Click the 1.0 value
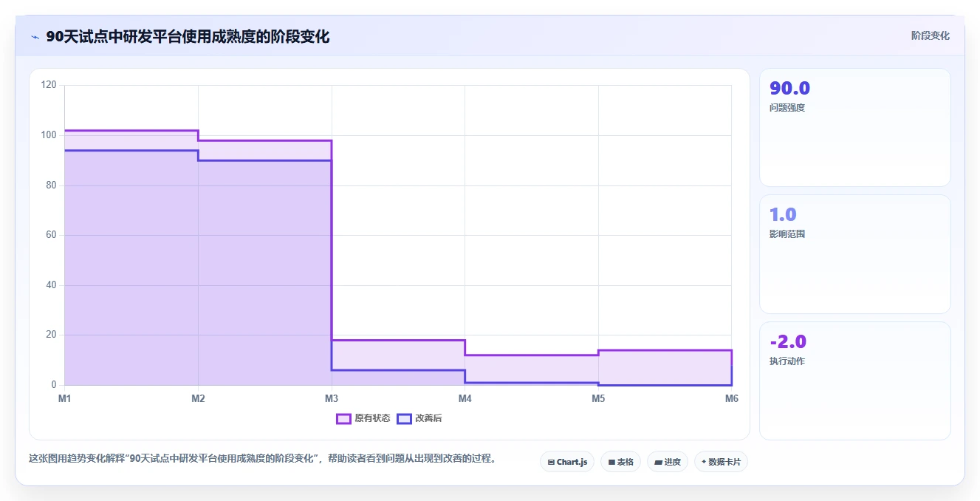This screenshot has height=501, width=980. tap(783, 215)
